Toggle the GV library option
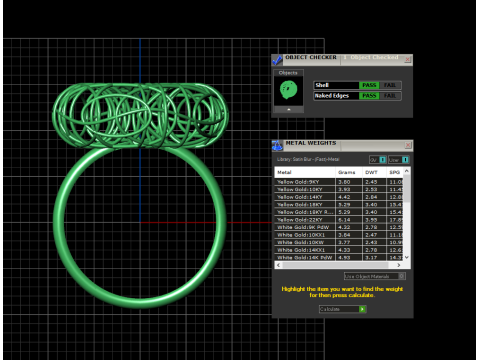 pyautogui.click(x=378, y=160)
